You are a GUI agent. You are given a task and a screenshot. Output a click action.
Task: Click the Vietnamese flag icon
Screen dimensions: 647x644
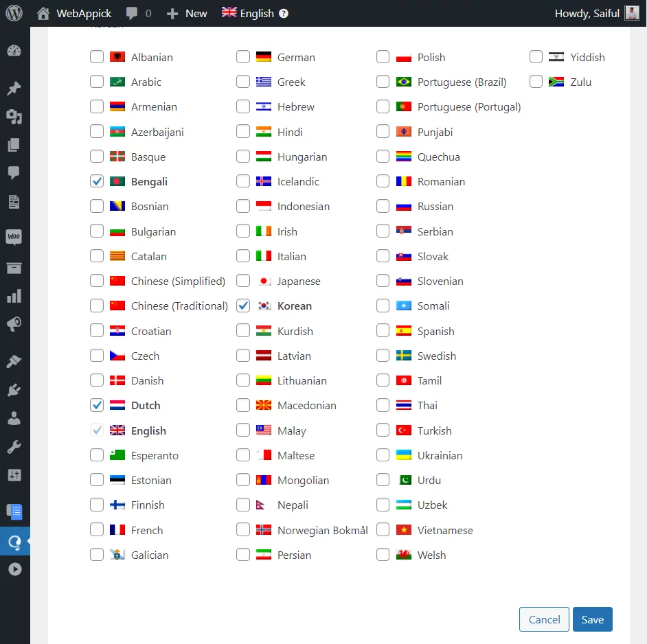coord(404,530)
